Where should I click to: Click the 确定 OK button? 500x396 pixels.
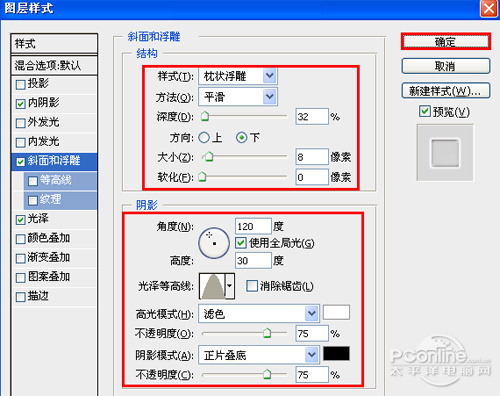coord(446,42)
